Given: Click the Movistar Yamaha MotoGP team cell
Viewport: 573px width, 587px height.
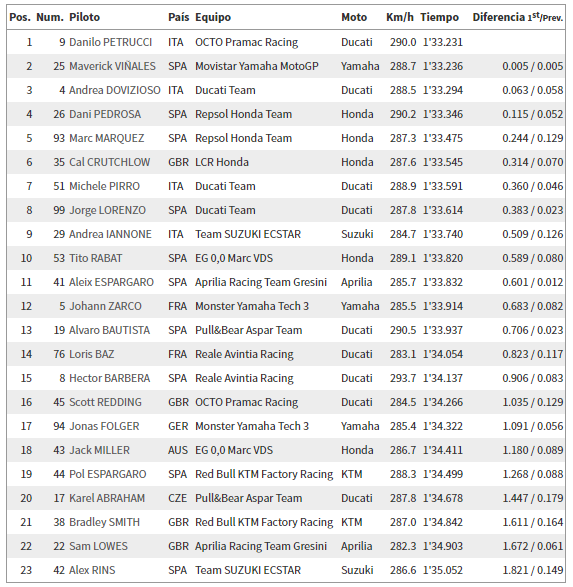Looking at the screenshot, I should point(257,66).
